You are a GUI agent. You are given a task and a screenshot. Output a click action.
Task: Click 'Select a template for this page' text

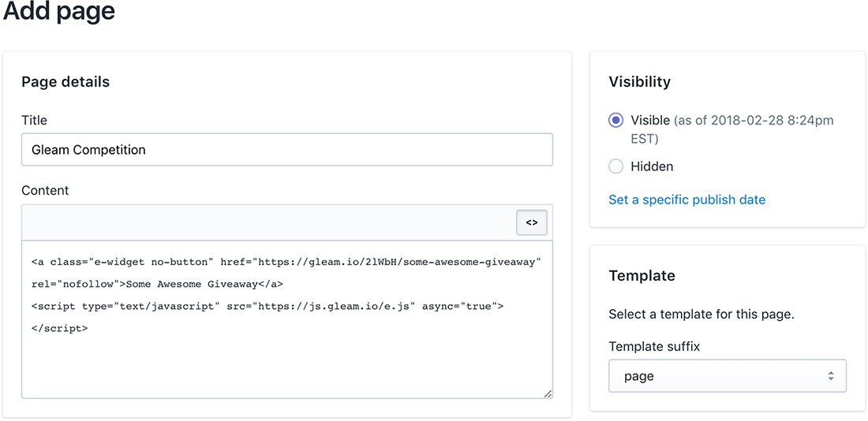click(x=701, y=314)
